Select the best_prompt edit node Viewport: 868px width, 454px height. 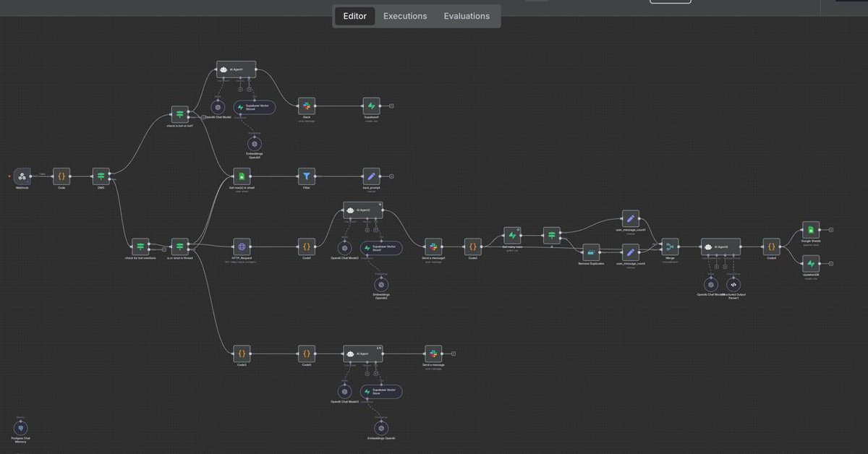[x=371, y=176]
